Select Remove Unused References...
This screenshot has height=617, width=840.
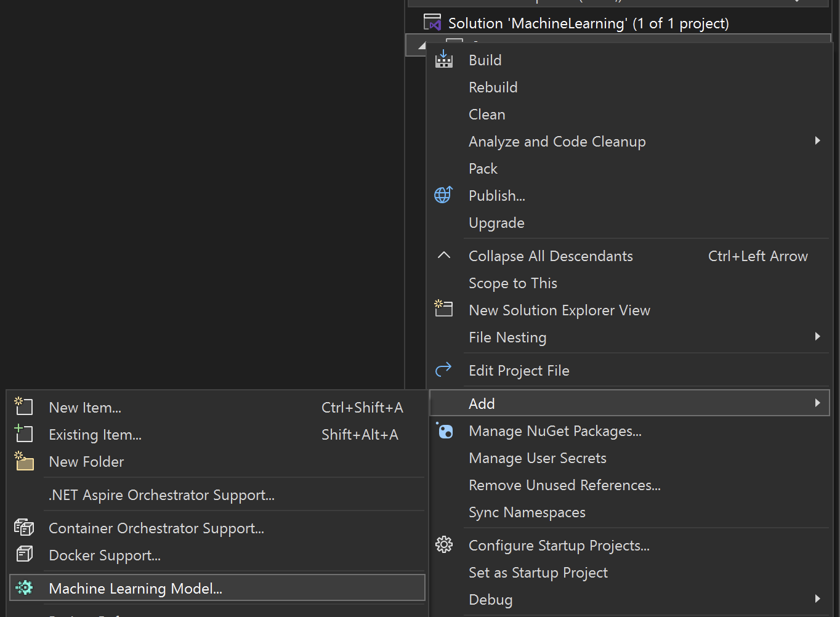click(x=629, y=485)
